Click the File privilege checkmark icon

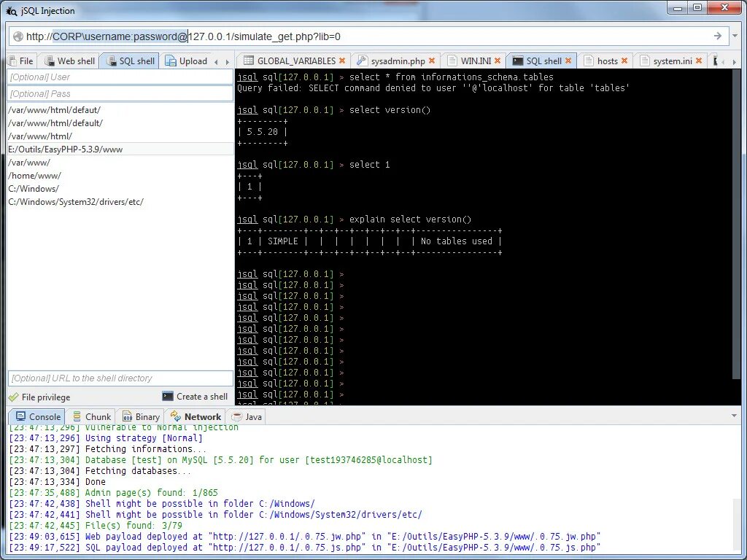pos(14,397)
